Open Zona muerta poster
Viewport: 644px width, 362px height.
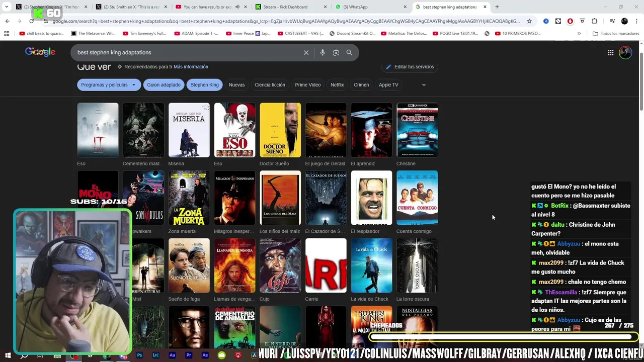189,198
